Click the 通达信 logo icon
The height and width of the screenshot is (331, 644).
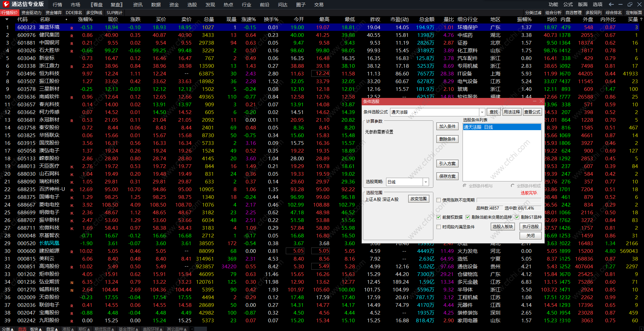(x=6, y=4)
